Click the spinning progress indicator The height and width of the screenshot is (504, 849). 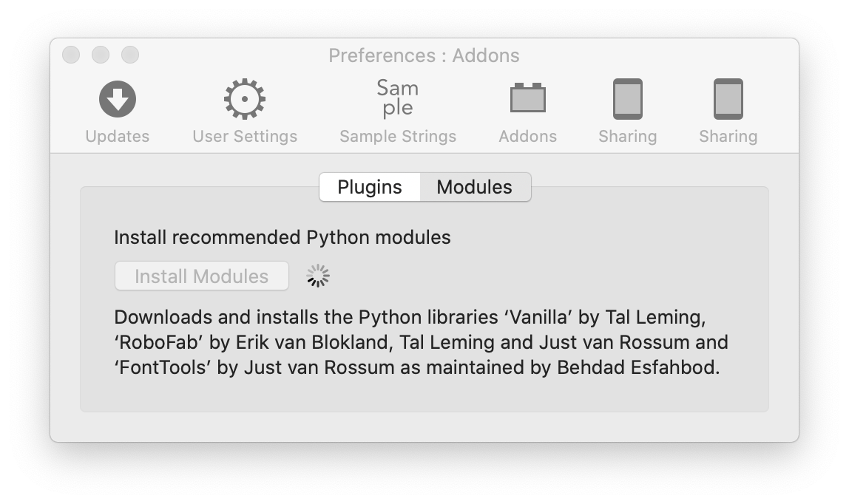tap(318, 276)
